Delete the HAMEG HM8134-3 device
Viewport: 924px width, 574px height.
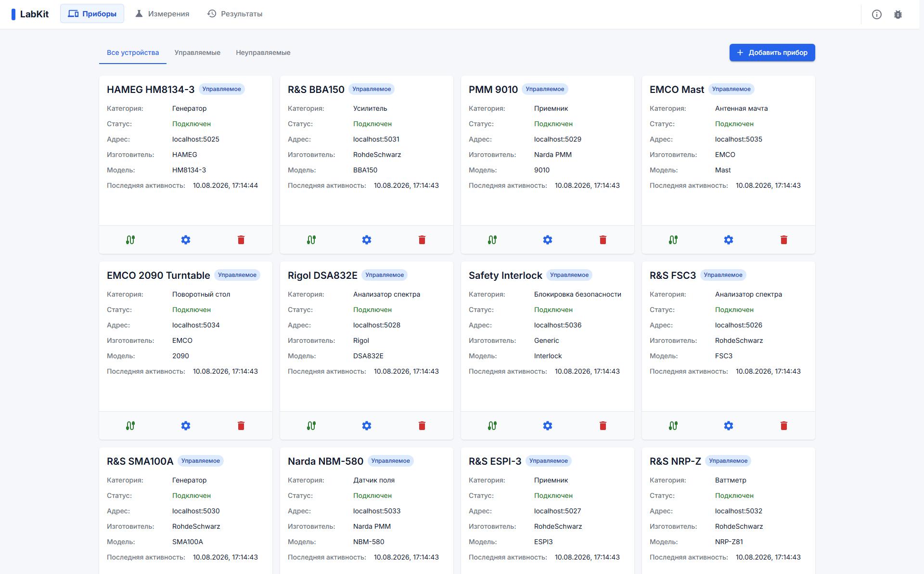241,240
